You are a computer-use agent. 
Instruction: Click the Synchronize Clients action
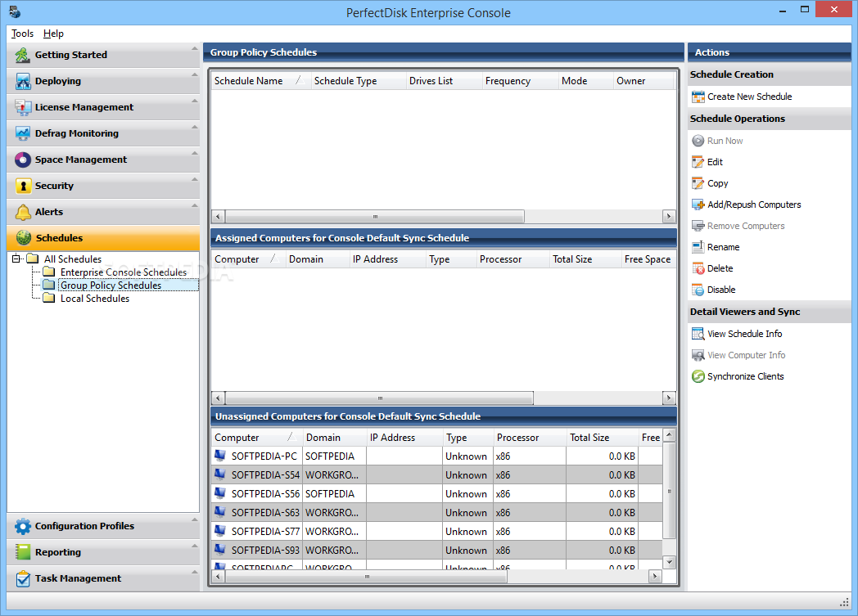(745, 376)
